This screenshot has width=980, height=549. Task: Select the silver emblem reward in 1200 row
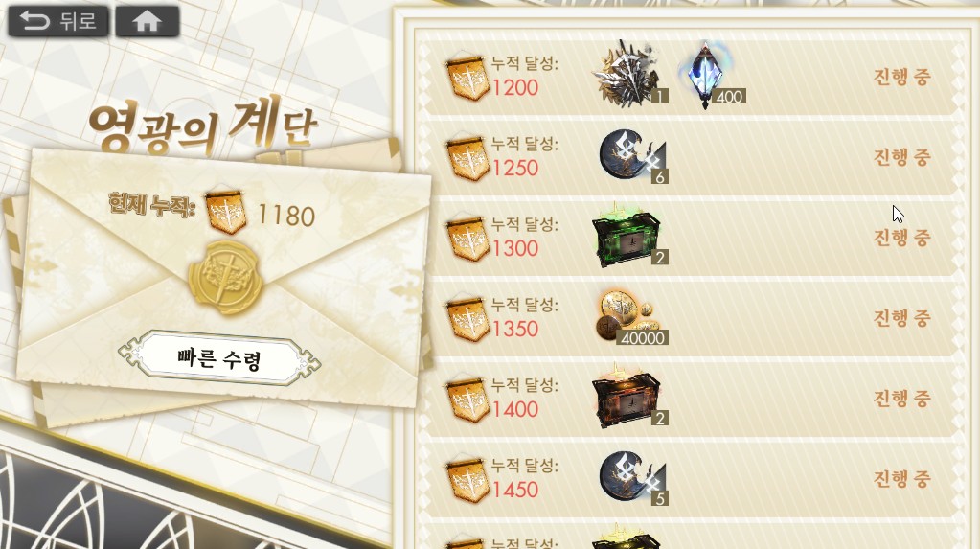[x=629, y=73]
